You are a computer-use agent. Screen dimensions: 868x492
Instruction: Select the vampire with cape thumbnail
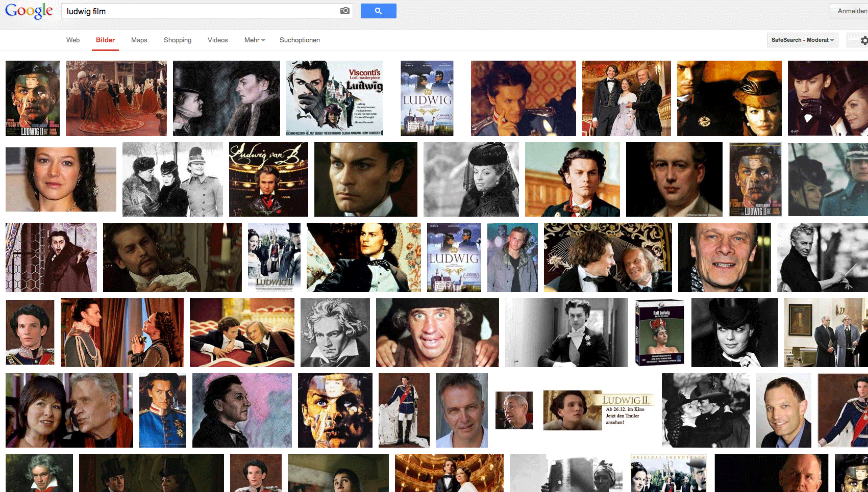point(51,257)
